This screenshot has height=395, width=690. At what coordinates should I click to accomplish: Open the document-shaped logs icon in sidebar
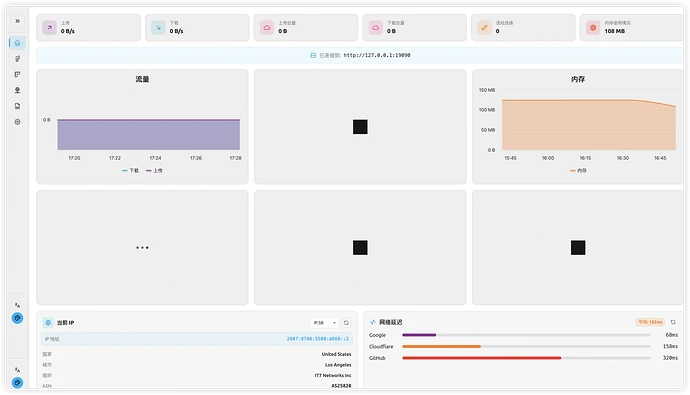pos(18,106)
